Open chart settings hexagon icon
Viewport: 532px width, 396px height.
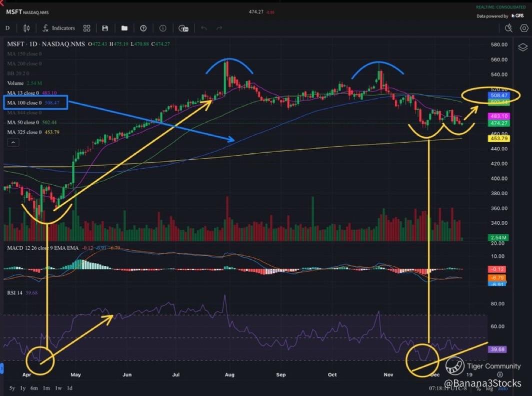click(524, 28)
